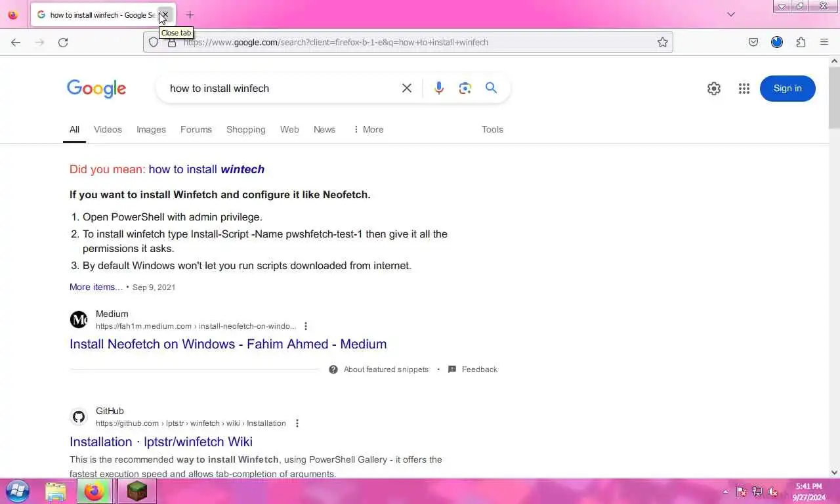The image size is (840, 504).
Task: Select the All results tab
Action: [x=74, y=129]
